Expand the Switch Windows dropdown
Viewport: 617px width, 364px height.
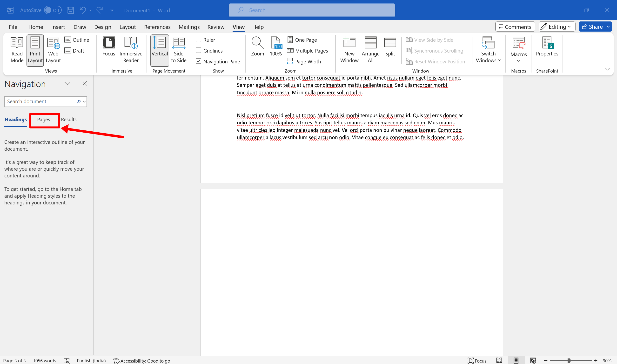tap(488, 50)
